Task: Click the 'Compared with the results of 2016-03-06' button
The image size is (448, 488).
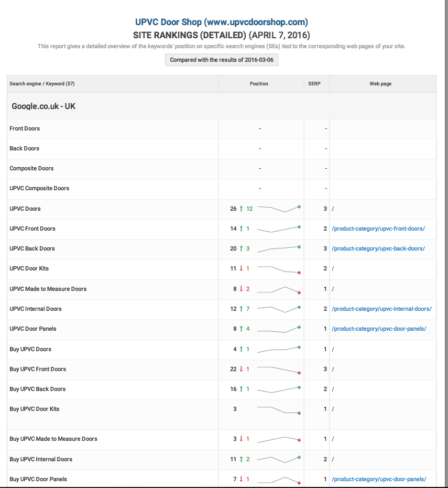Action: [x=222, y=60]
